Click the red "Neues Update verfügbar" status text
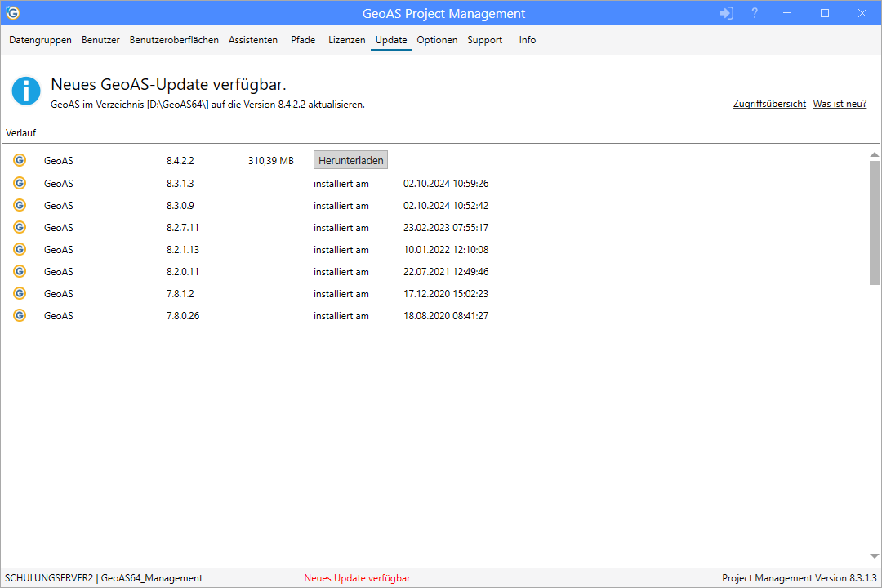882x588 pixels. pos(357,578)
